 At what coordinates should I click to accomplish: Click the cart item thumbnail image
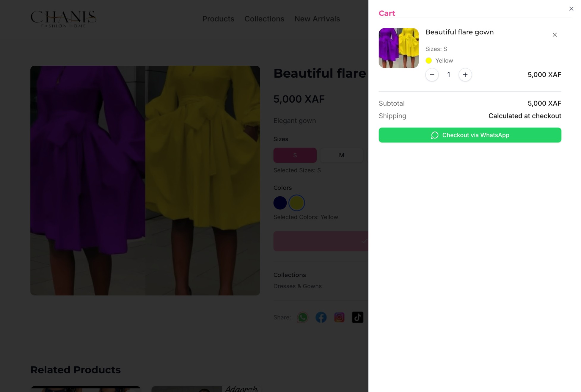398,48
